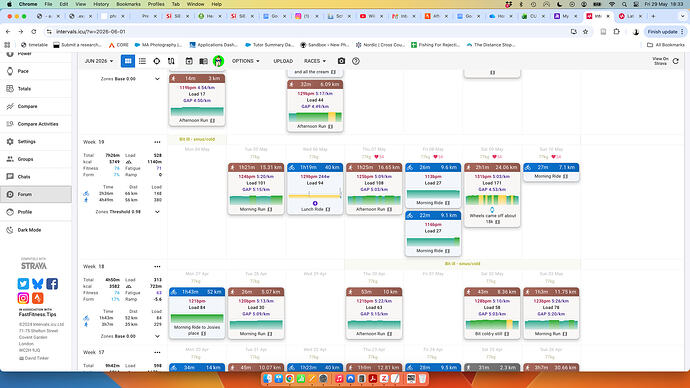Open the help question mark icon

click(356, 61)
